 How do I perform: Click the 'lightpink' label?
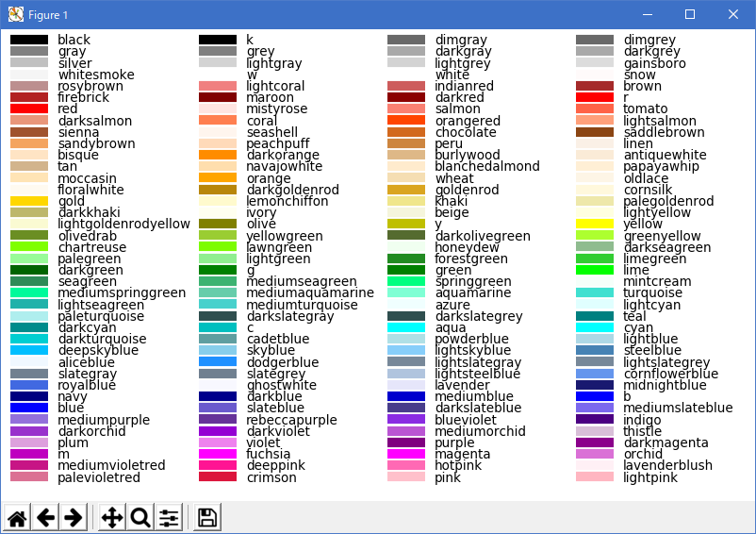click(x=650, y=477)
